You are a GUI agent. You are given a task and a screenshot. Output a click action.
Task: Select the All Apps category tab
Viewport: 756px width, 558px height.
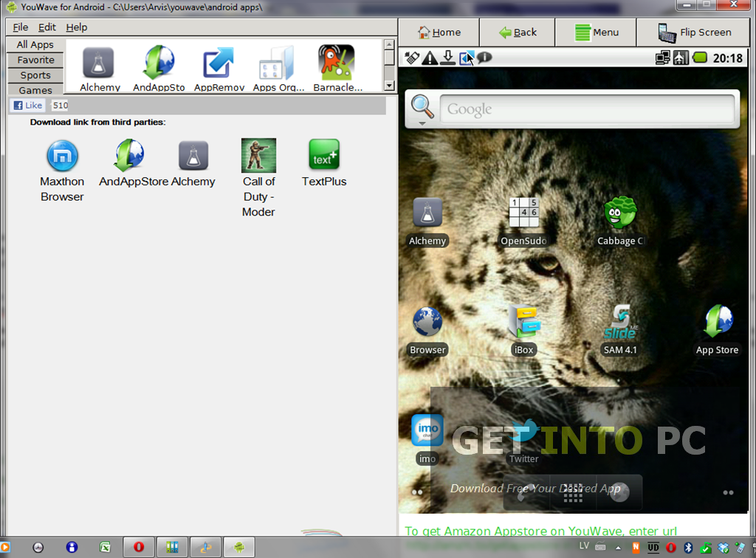click(35, 45)
